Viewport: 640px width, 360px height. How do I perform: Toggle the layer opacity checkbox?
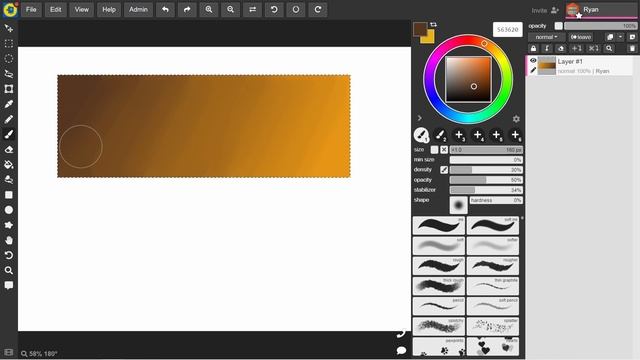558,26
